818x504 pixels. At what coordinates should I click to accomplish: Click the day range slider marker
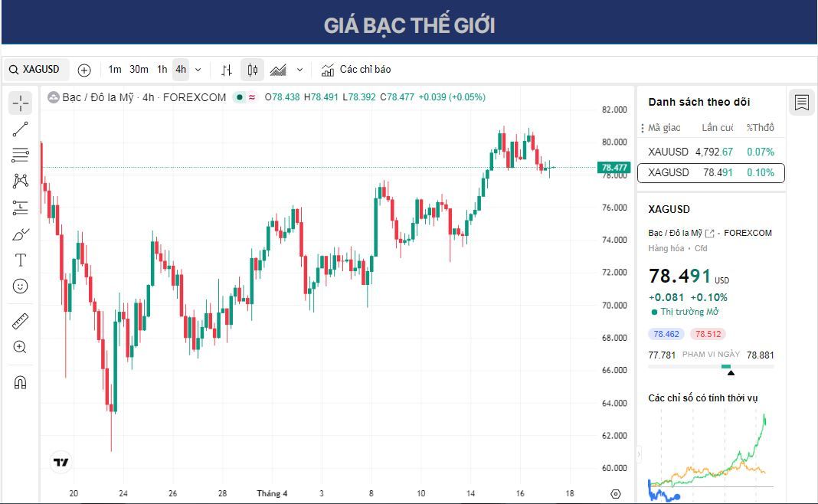[x=731, y=372]
